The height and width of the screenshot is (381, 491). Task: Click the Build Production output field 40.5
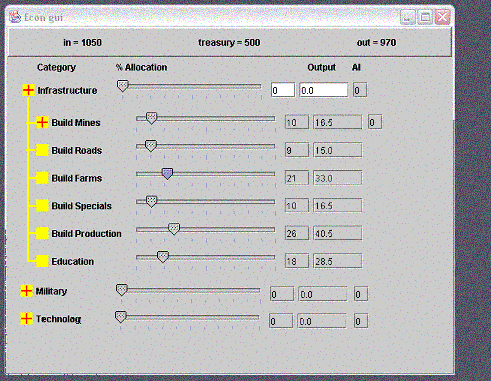click(x=337, y=233)
